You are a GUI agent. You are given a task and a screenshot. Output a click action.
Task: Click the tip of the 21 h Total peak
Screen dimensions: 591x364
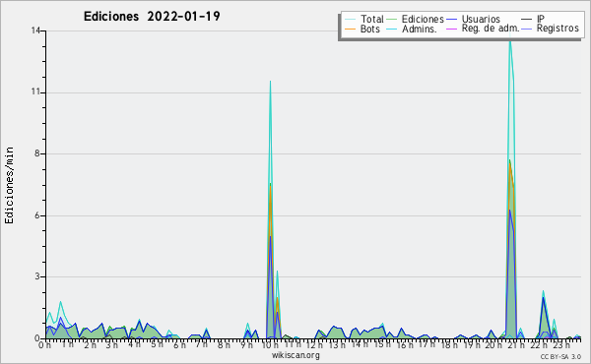coord(510,38)
